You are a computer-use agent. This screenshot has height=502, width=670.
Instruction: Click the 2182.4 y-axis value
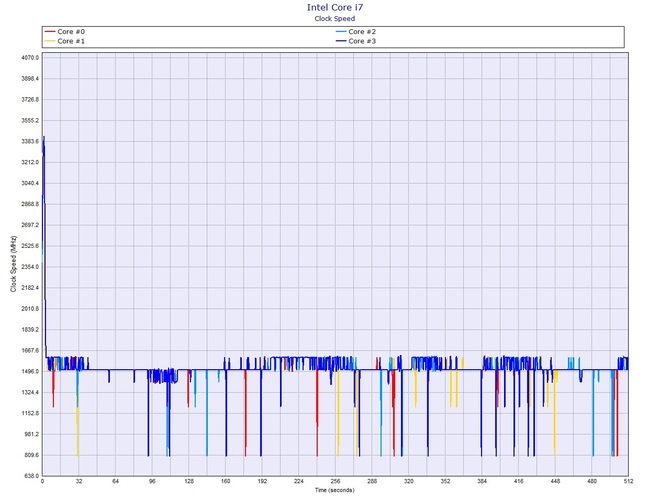click(x=30, y=288)
